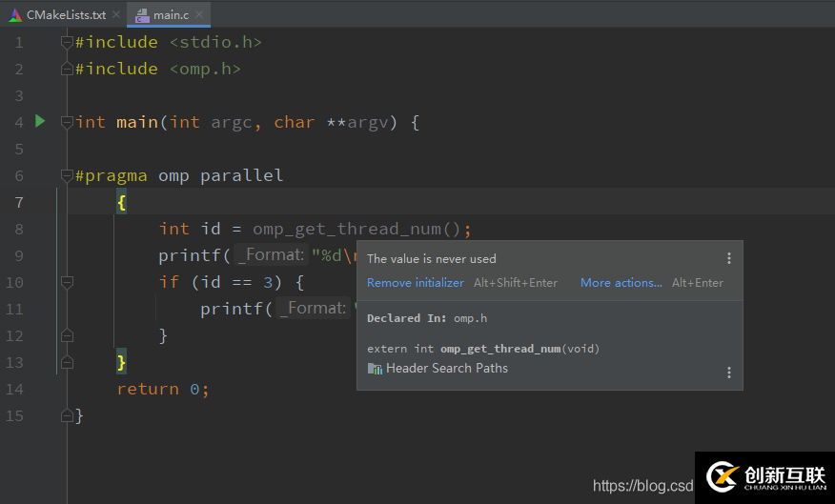Click 'Declared In: omp.h' in the popup

[x=427, y=318]
